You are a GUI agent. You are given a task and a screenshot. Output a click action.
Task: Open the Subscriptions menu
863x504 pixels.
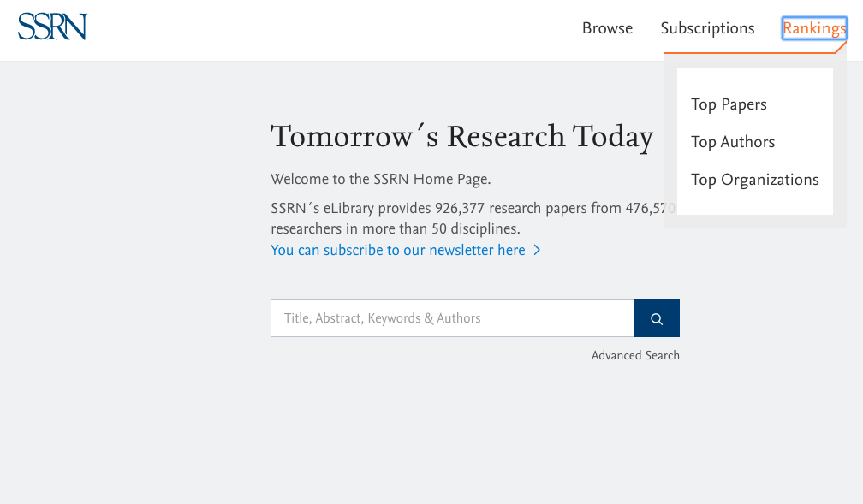707,28
